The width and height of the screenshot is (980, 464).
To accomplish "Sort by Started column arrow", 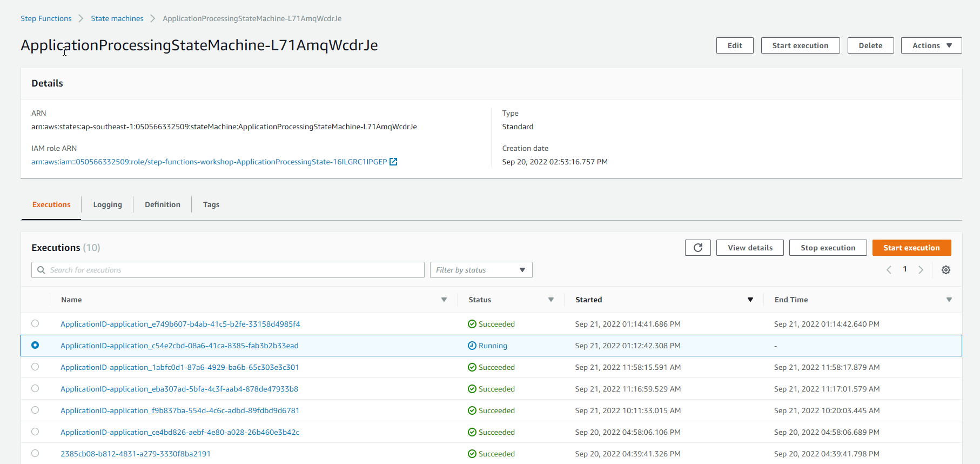I will coord(750,300).
